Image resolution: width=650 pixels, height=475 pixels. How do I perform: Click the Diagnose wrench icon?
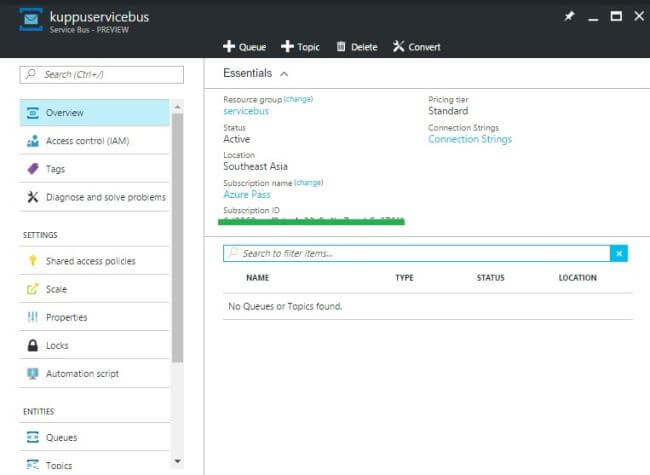point(33,197)
